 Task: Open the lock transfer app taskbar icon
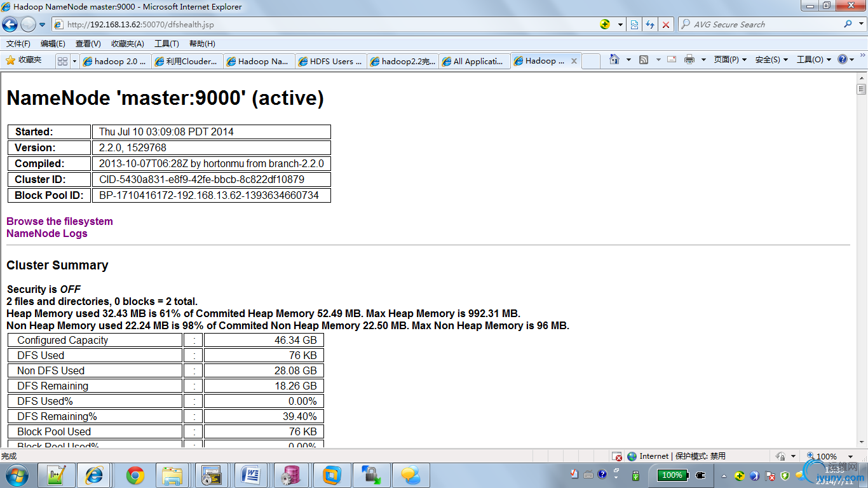click(x=370, y=475)
